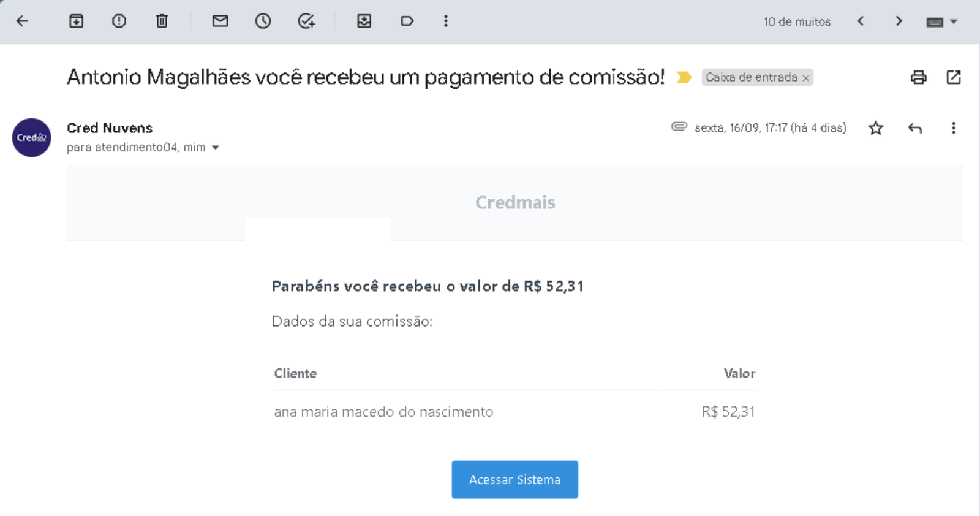The width and height of the screenshot is (980, 516).
Task: Reply to Cred Nuvens
Action: pos(914,128)
